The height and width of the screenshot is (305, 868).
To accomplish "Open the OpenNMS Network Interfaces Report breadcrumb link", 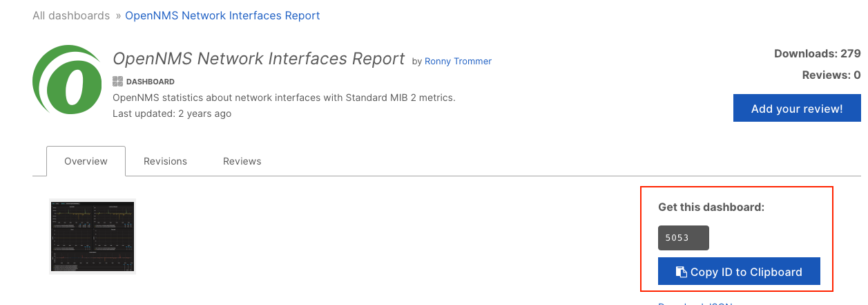I will coord(222,15).
